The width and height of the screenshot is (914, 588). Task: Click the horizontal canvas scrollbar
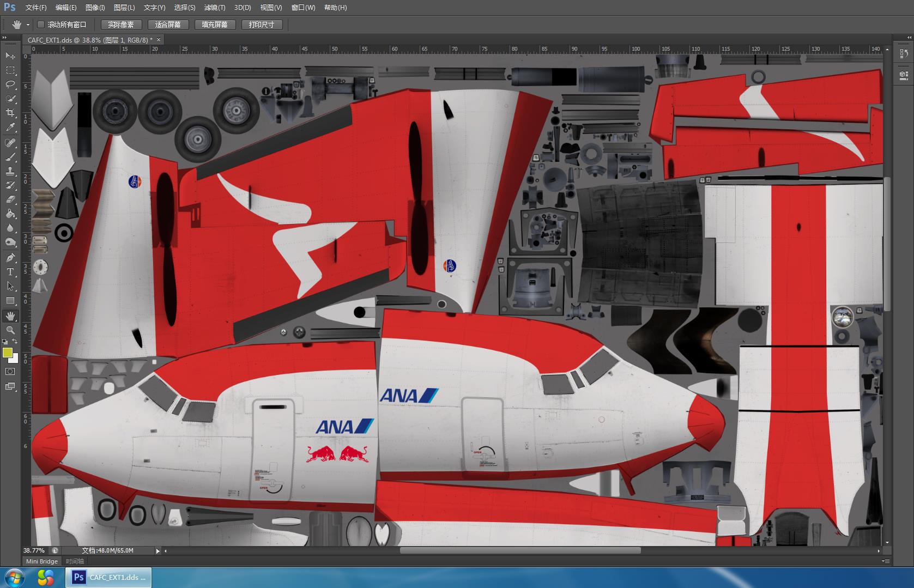pos(520,550)
